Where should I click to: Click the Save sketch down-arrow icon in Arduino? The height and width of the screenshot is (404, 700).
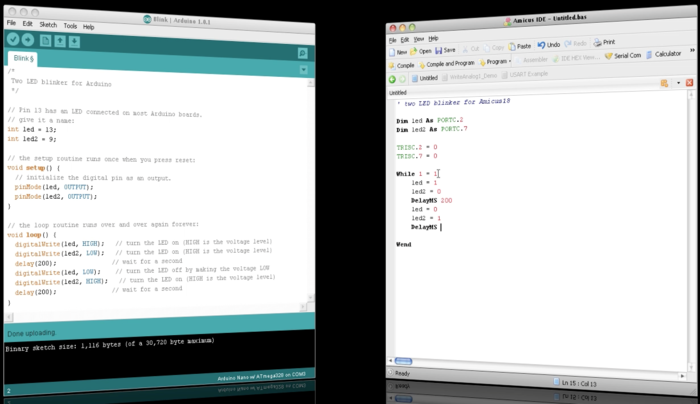pyautogui.click(x=75, y=42)
